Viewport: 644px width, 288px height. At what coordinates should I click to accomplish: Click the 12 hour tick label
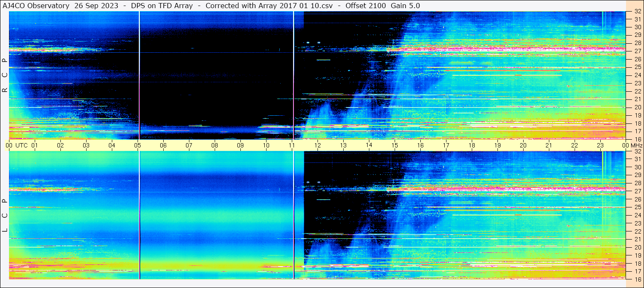pyautogui.click(x=318, y=145)
